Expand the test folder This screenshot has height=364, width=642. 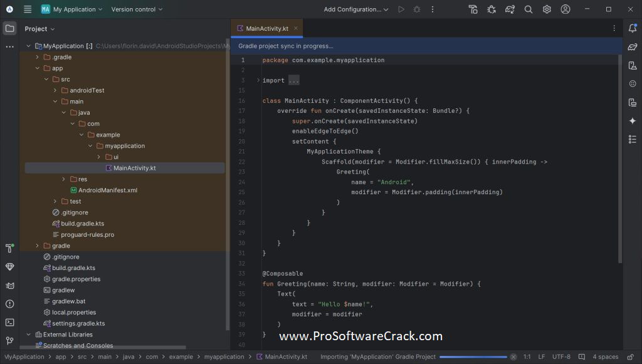[55, 201]
